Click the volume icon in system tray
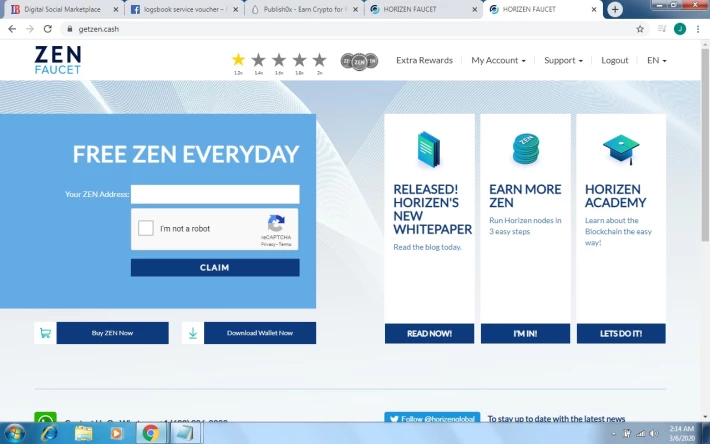The width and height of the screenshot is (710, 444). coord(653,434)
